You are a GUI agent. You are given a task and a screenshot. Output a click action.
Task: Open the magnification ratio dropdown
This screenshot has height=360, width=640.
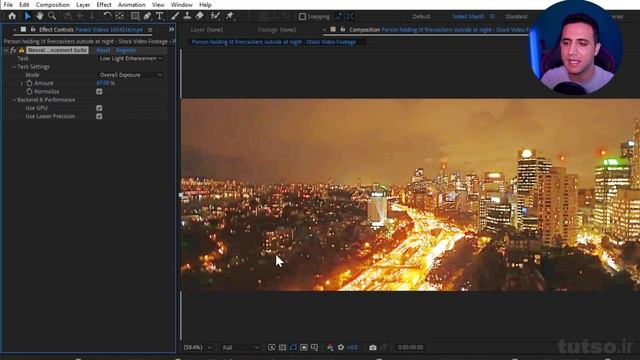(198, 347)
